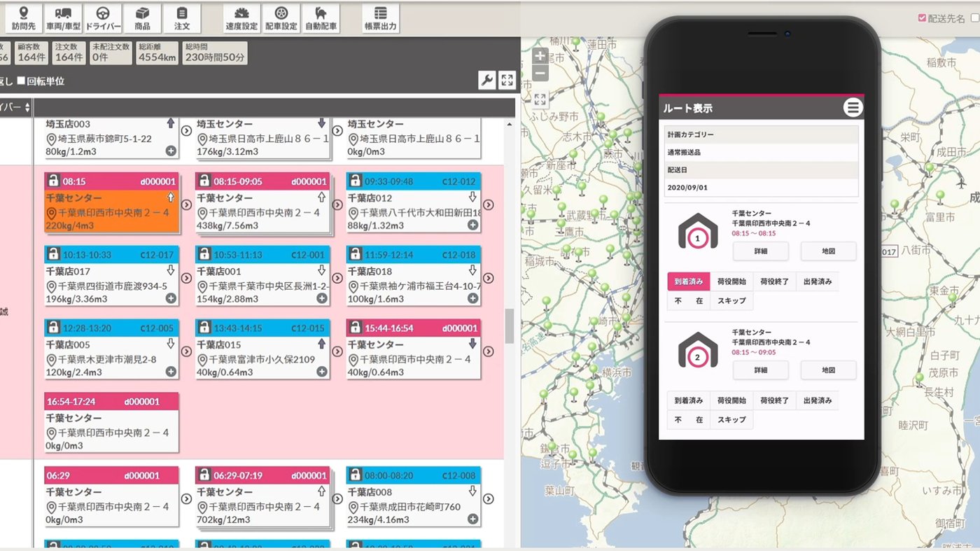Toggle lock on 09:33-09:48 千葉店012 card
This screenshot has width=980, height=551.
(x=355, y=181)
